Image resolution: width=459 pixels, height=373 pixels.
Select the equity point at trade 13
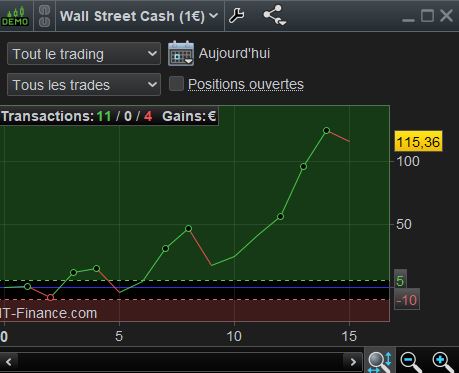pyautogui.click(x=303, y=167)
